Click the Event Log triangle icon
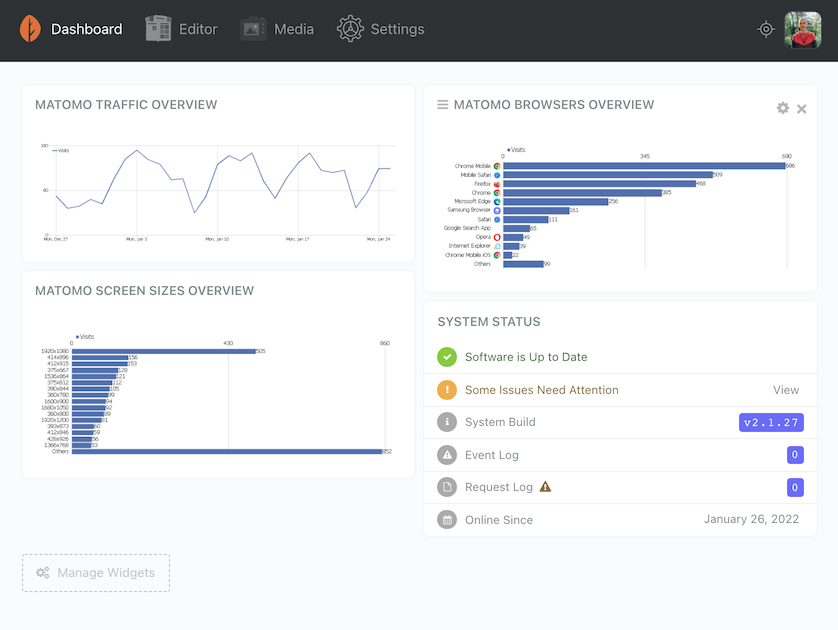This screenshot has height=630, width=838. tap(447, 455)
